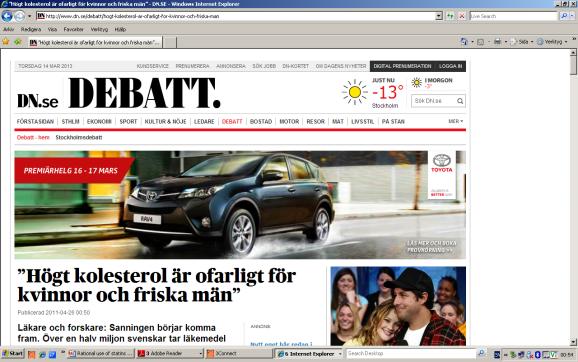Click the Toyota RAV4 banner ad

pyautogui.click(x=240, y=205)
